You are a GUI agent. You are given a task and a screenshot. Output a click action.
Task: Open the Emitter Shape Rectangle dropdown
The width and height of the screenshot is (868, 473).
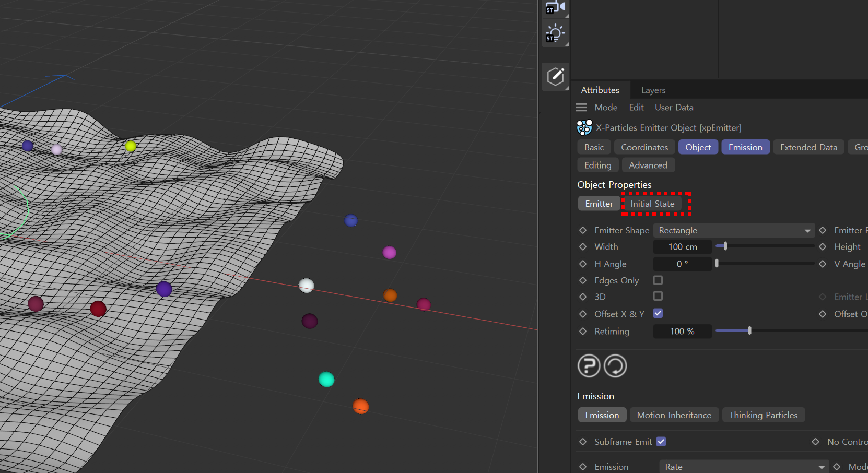click(x=734, y=230)
